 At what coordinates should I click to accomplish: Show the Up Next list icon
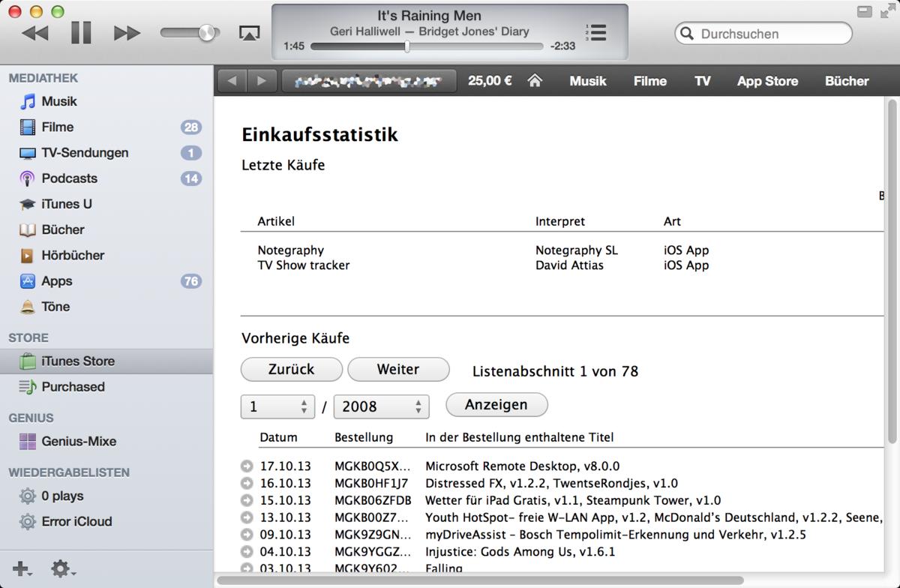point(596,32)
